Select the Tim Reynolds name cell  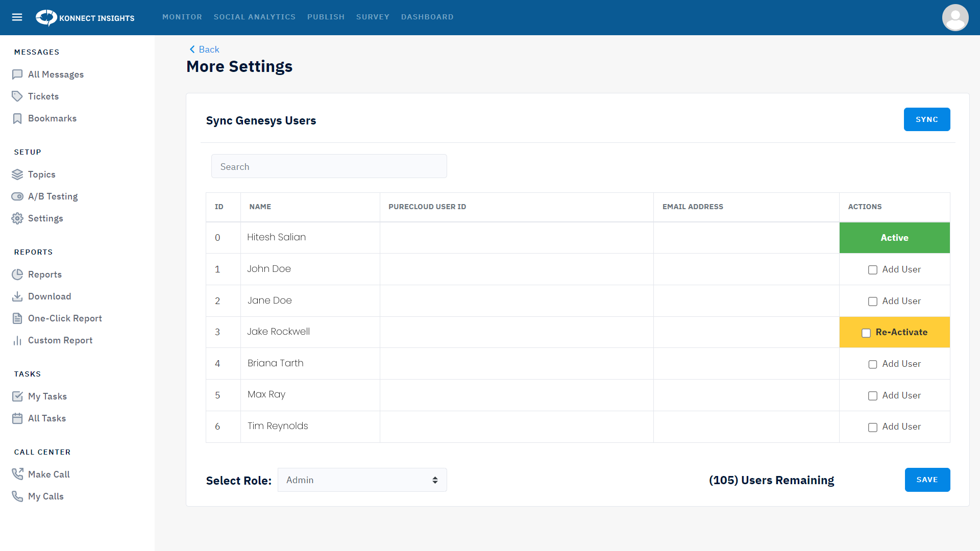tap(310, 427)
